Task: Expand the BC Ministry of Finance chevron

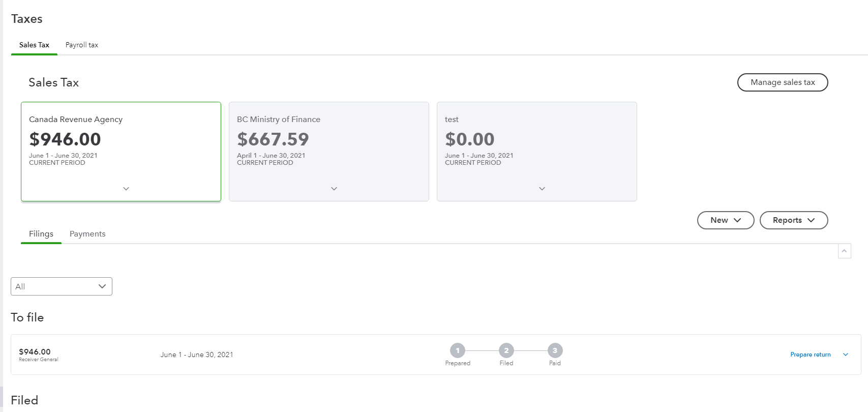Action: tap(334, 189)
